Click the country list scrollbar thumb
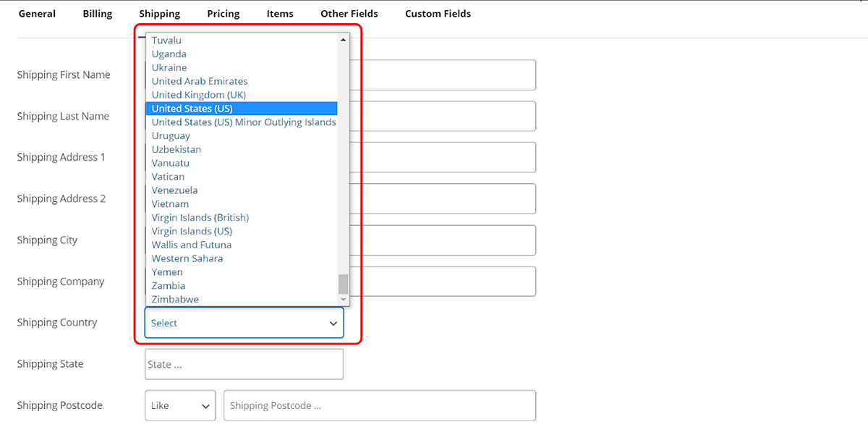 tap(343, 284)
